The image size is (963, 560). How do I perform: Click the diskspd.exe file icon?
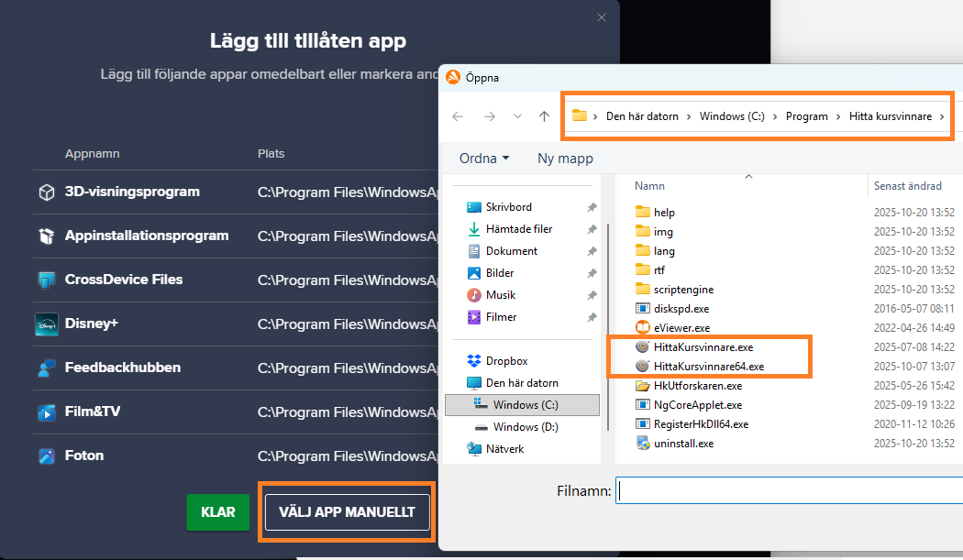(643, 308)
